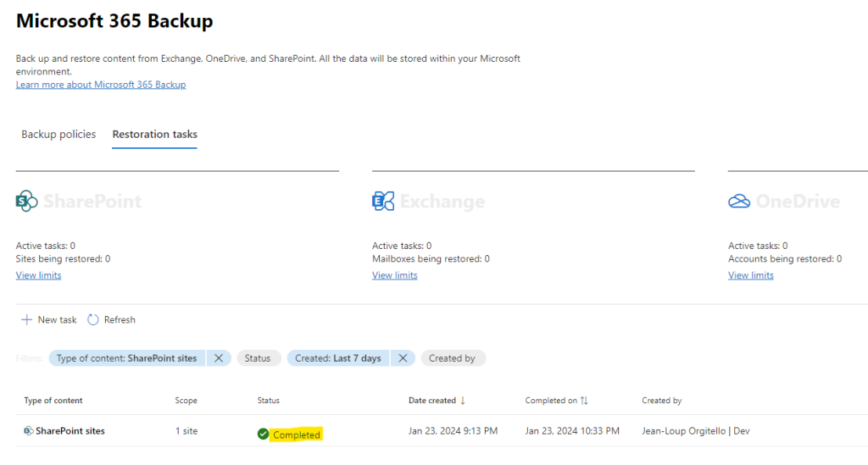868x465 pixels.
Task: Open the SharePoint sites restoration task
Action: 70,431
